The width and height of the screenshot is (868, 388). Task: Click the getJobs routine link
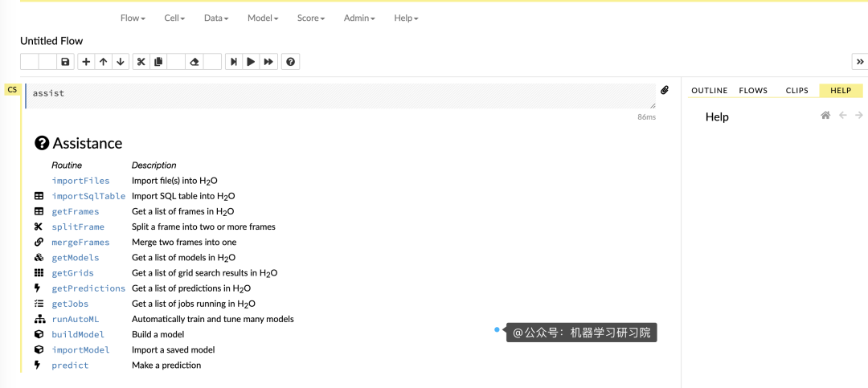coord(70,304)
